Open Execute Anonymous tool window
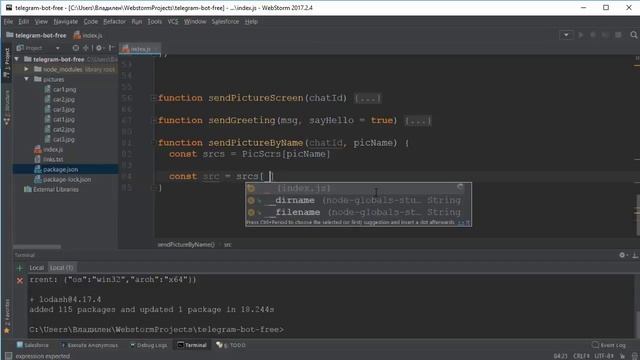Viewport: 640px width, 360px height. pyautogui.click(x=89, y=345)
